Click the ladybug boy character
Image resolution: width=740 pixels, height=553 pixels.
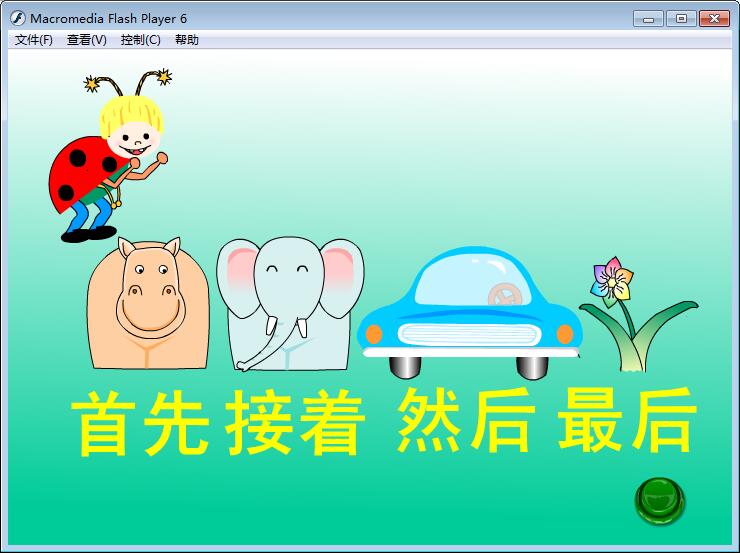coord(109,156)
